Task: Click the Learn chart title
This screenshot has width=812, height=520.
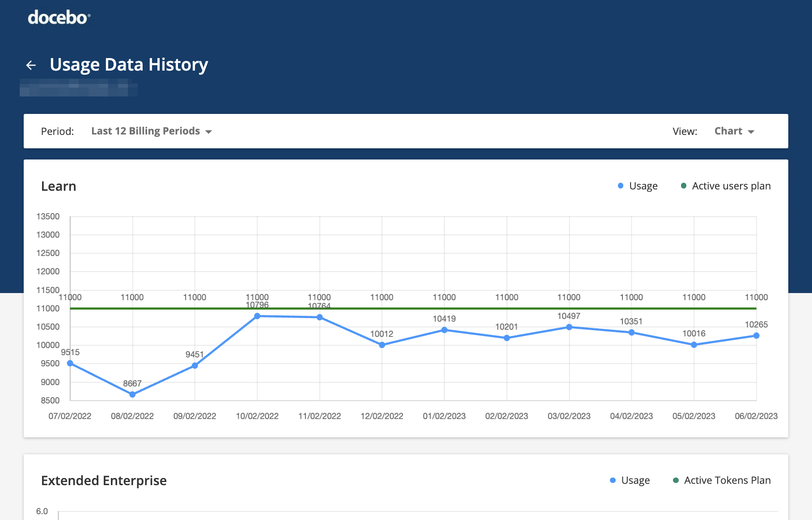Action: coord(58,186)
